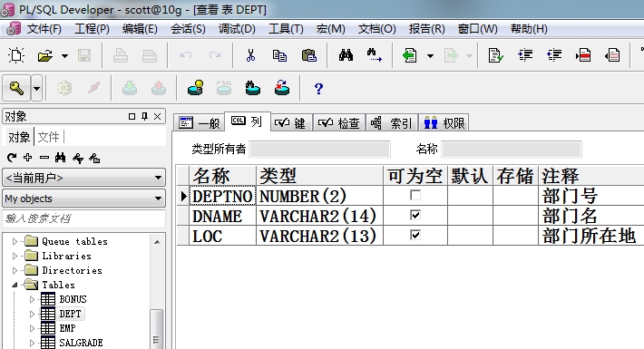
Task: Select the SALGRADE table in tree
Action: 81,343
